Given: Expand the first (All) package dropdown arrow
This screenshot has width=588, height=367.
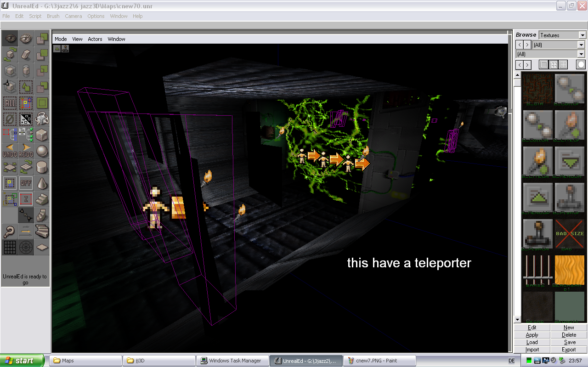Looking at the screenshot, I should point(581,45).
